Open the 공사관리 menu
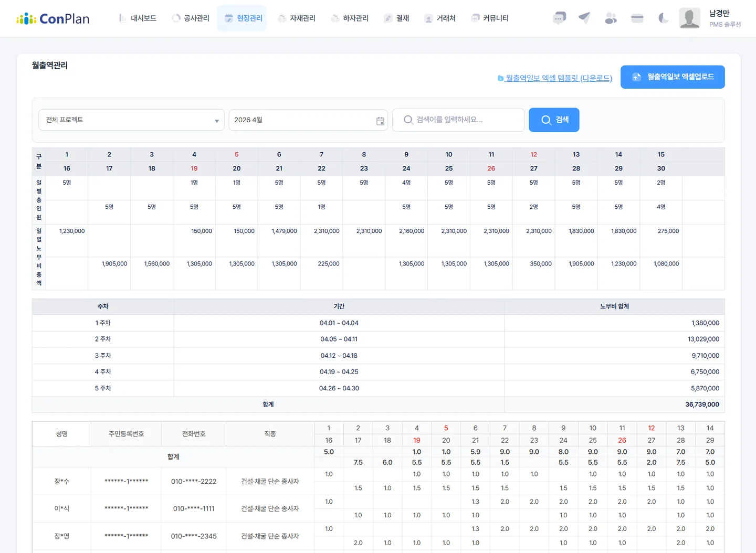This screenshot has width=756, height=553. (191, 18)
